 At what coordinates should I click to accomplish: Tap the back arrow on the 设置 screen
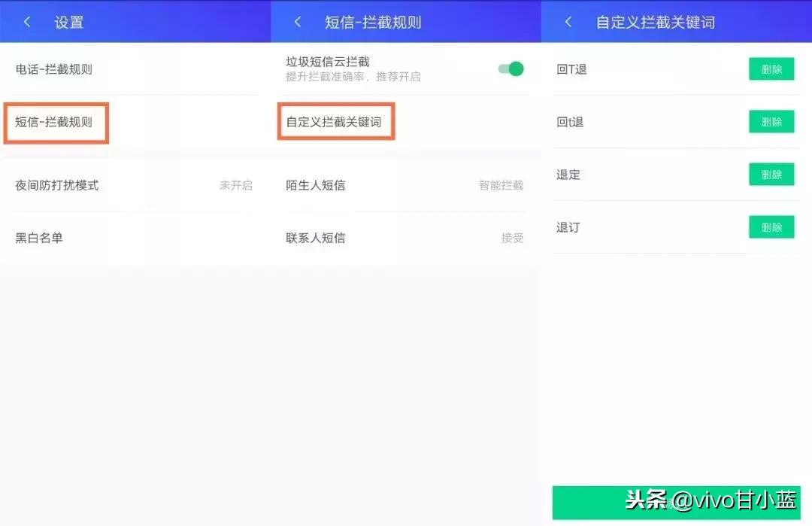coord(27,22)
